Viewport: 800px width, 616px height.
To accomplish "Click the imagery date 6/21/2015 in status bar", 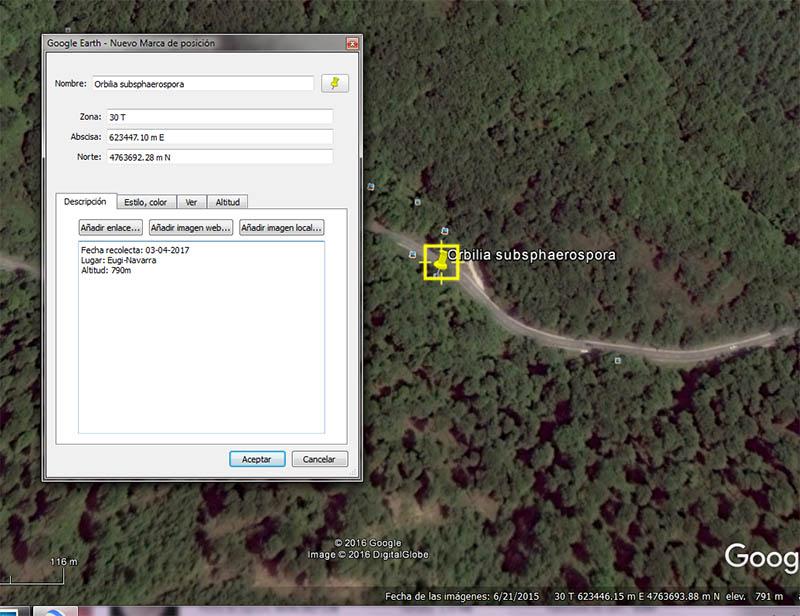I will tap(516, 596).
